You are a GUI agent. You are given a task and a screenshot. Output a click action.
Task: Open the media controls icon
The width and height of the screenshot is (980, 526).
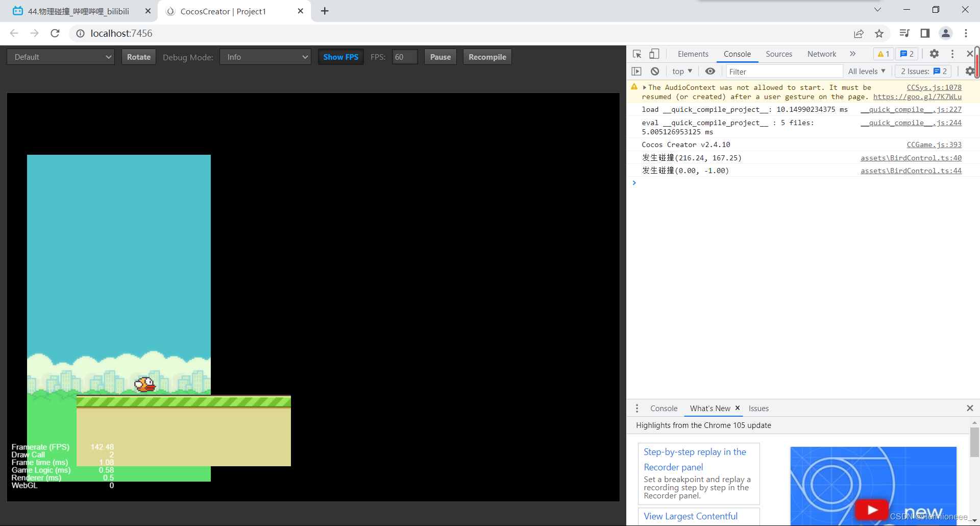point(904,33)
